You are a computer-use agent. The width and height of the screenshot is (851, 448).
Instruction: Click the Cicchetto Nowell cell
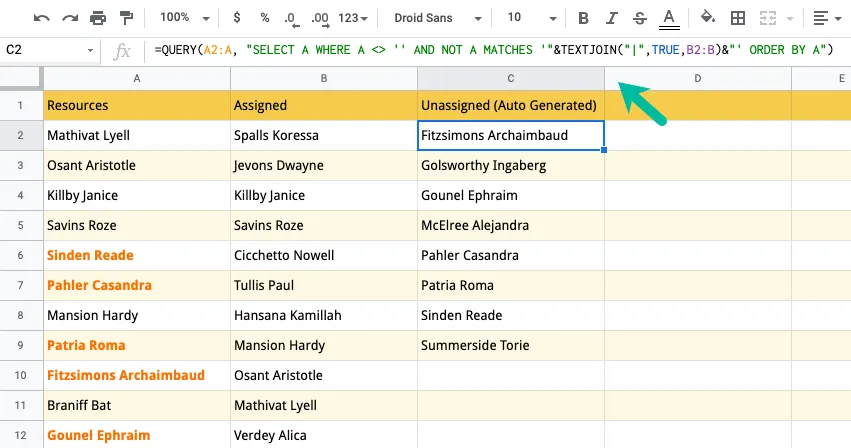(324, 255)
